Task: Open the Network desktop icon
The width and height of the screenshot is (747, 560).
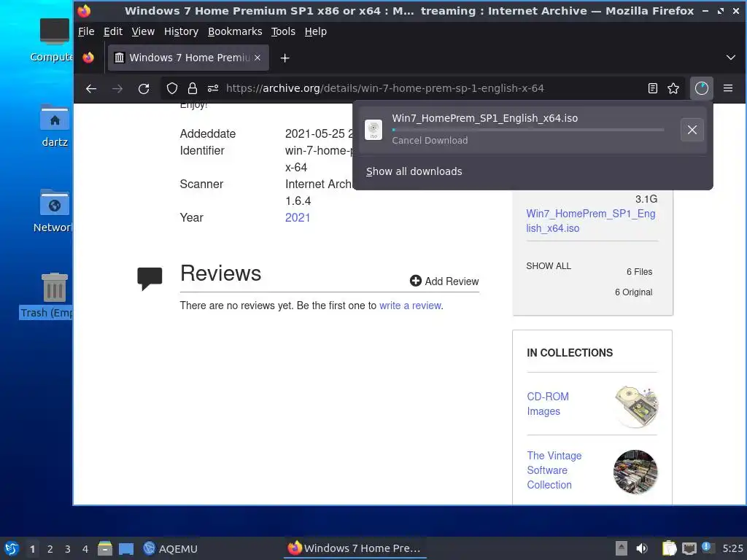Action: point(53,211)
